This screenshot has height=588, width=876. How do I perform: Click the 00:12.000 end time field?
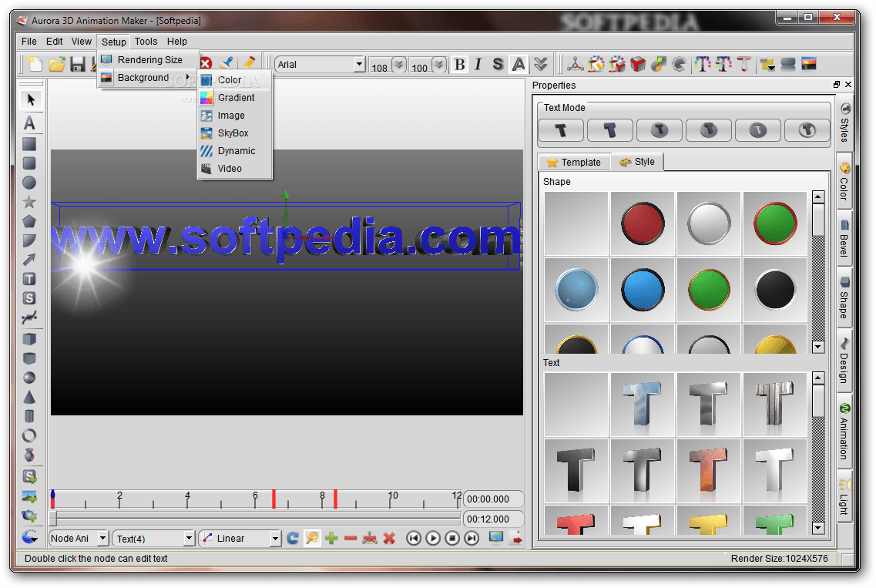(494, 519)
